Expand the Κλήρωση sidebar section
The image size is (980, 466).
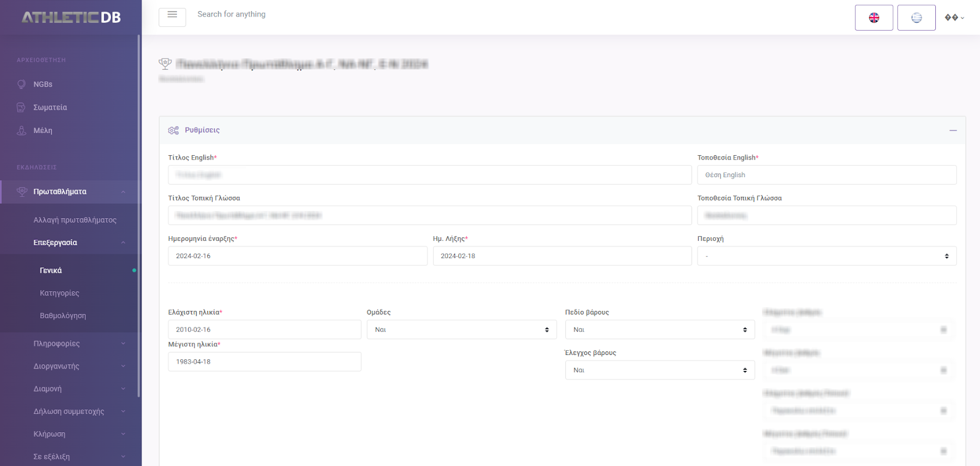tap(70, 435)
